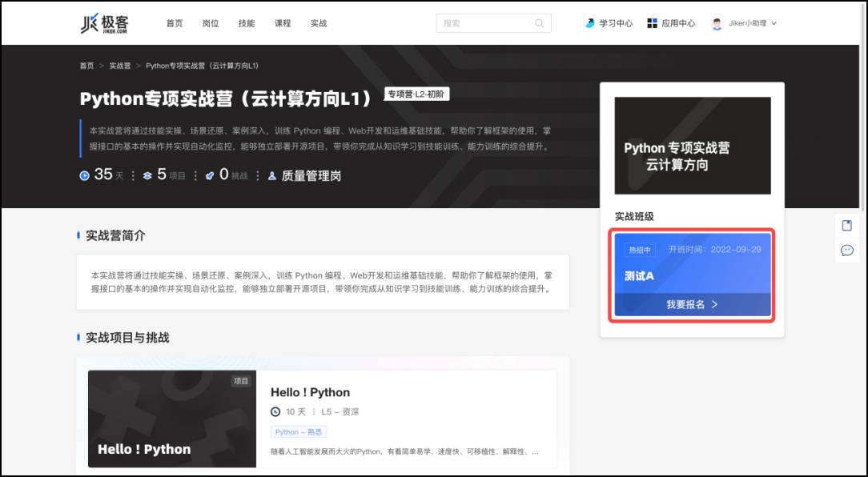This screenshot has height=477, width=868.
Task: Select 岗位 in the top navigation
Action: (x=211, y=23)
